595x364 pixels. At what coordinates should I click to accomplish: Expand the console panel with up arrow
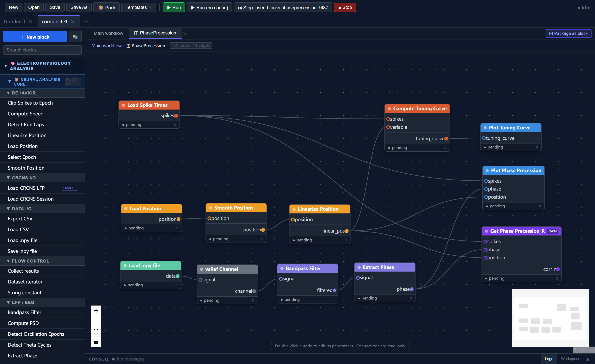(587, 359)
